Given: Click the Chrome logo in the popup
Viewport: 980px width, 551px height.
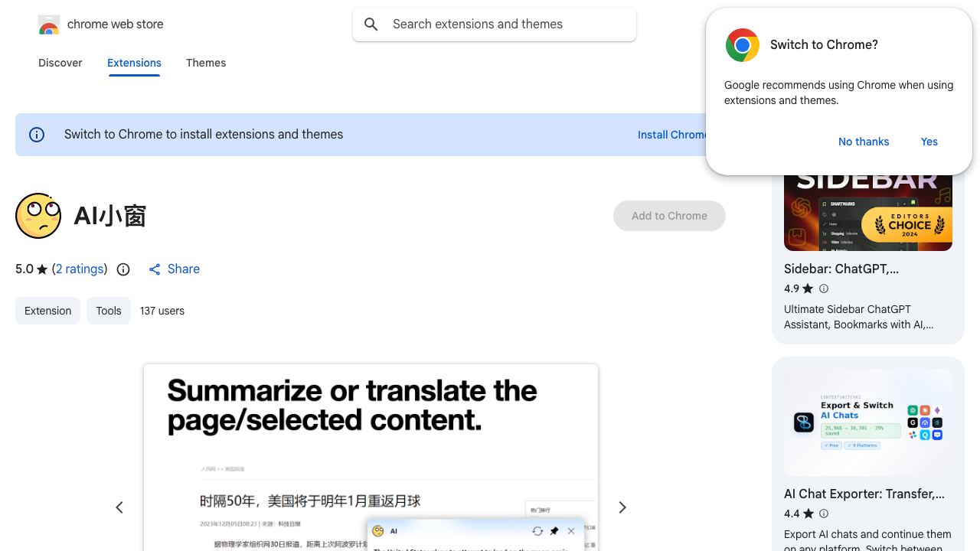Looking at the screenshot, I should (x=743, y=45).
